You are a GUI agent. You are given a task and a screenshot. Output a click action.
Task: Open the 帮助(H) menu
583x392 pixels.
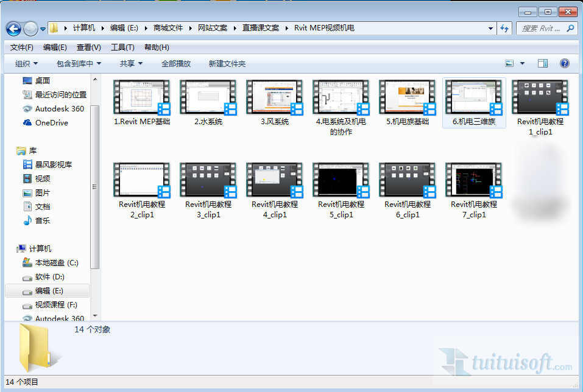point(157,47)
